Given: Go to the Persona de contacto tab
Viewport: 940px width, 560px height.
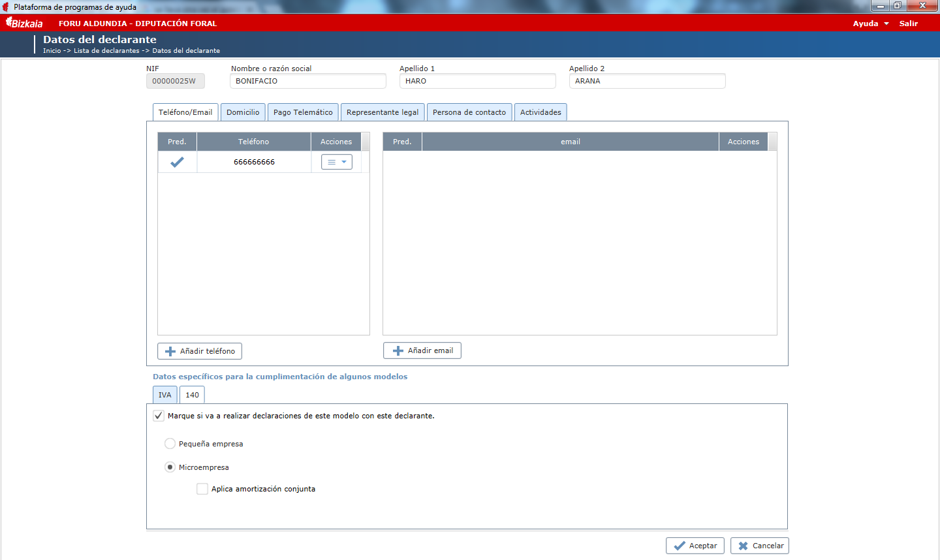Looking at the screenshot, I should point(469,112).
